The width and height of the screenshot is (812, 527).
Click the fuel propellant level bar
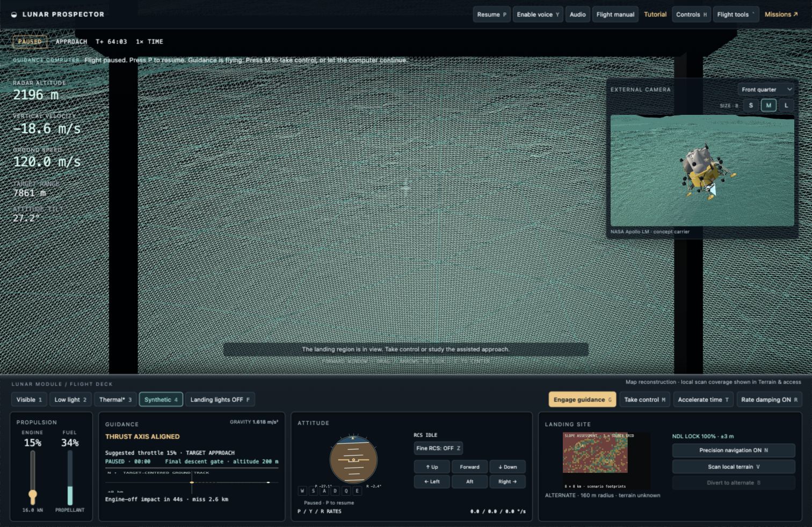pyautogui.click(x=70, y=478)
